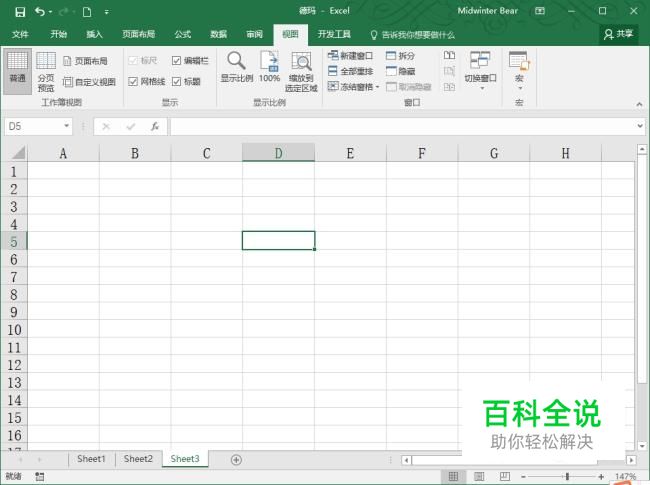Click the ribbon display options icon

click(540, 11)
